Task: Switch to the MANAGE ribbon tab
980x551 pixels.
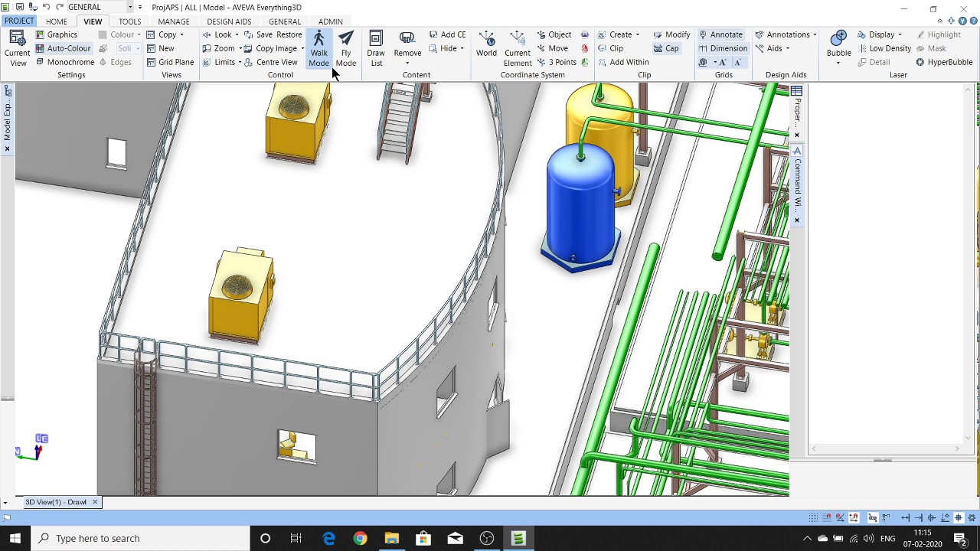Action: click(174, 21)
